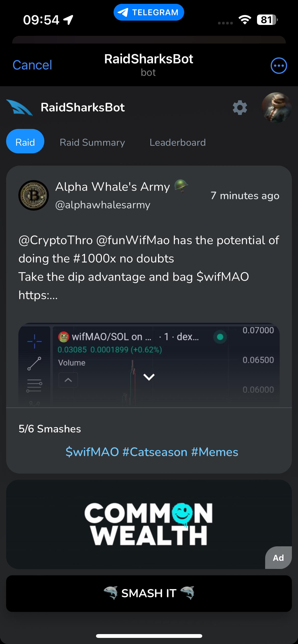The width and height of the screenshot is (298, 644).
Task: Open $wifMAO #Catseason #Memes hashtags link
Action: 152,452
